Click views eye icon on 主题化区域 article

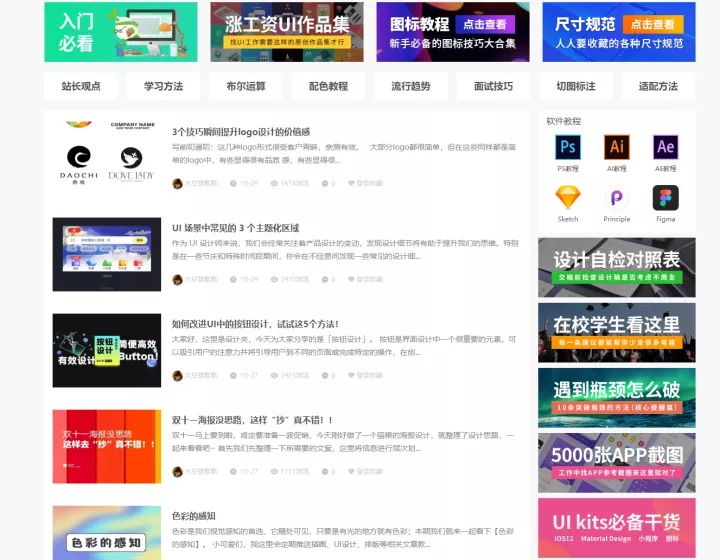274,279
